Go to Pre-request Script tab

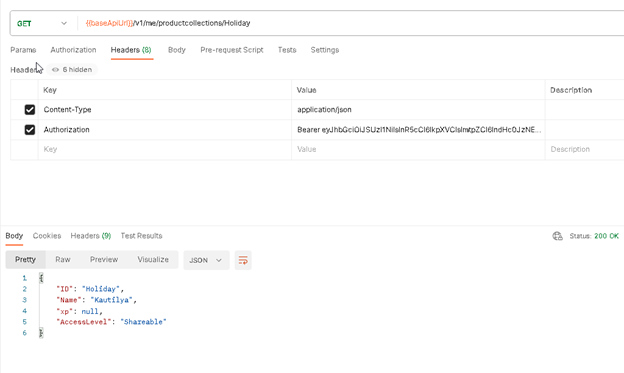tap(232, 50)
